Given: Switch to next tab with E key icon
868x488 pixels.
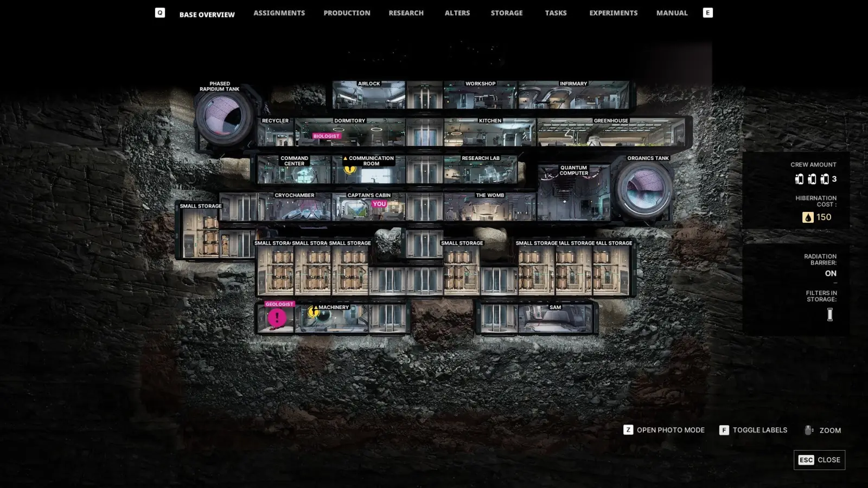Looking at the screenshot, I should coord(707,12).
